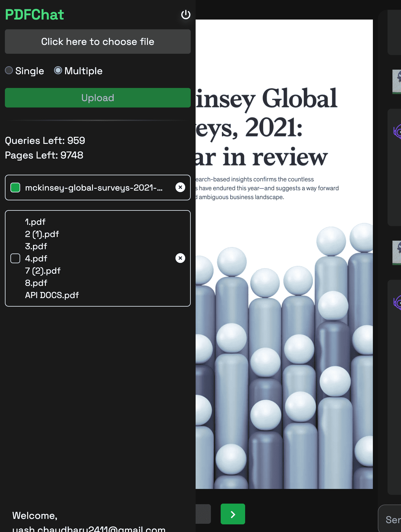
Task: Click the green Upload button
Action: click(98, 98)
